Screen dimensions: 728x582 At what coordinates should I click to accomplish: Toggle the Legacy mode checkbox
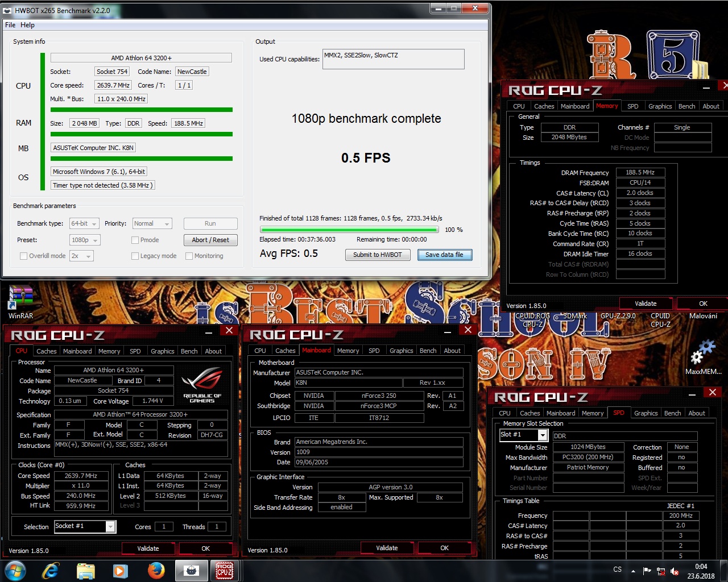click(x=135, y=256)
